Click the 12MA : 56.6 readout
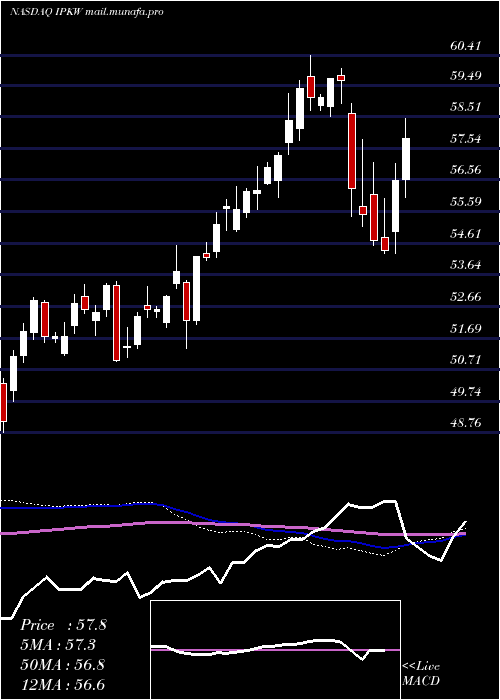Screen dimensions: 500x700 coord(63,684)
